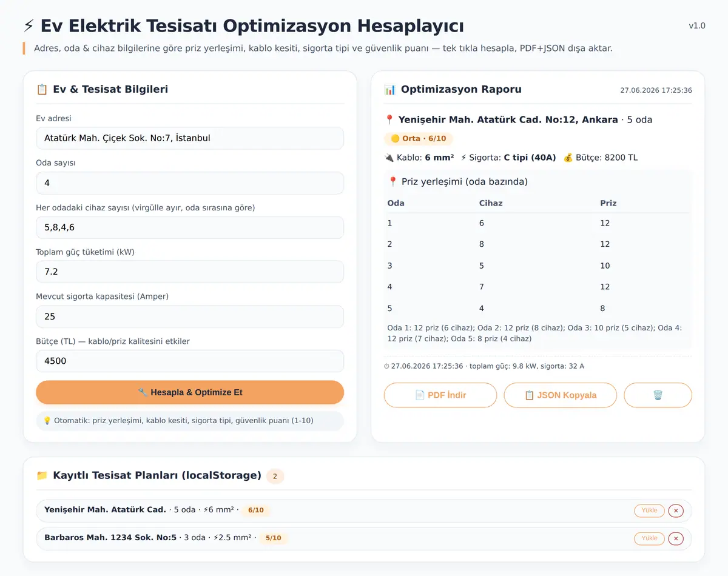Load the Barbaros Mah. 1234 Sok. plan
This screenshot has width=728, height=576.
tap(649, 538)
